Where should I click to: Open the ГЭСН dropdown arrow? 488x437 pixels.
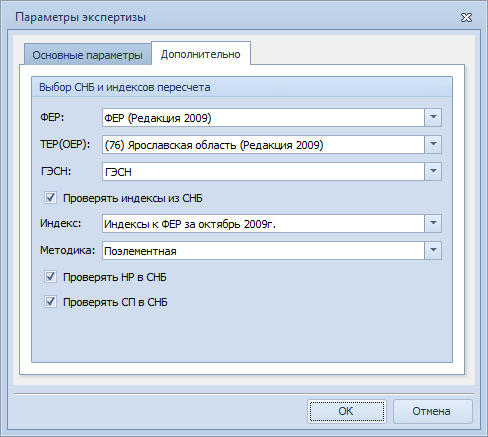(x=433, y=171)
